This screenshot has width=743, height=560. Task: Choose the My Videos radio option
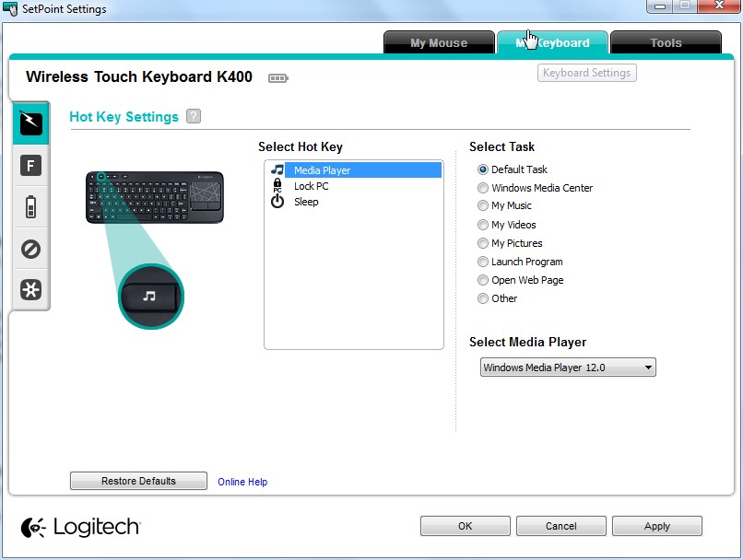click(x=506, y=225)
